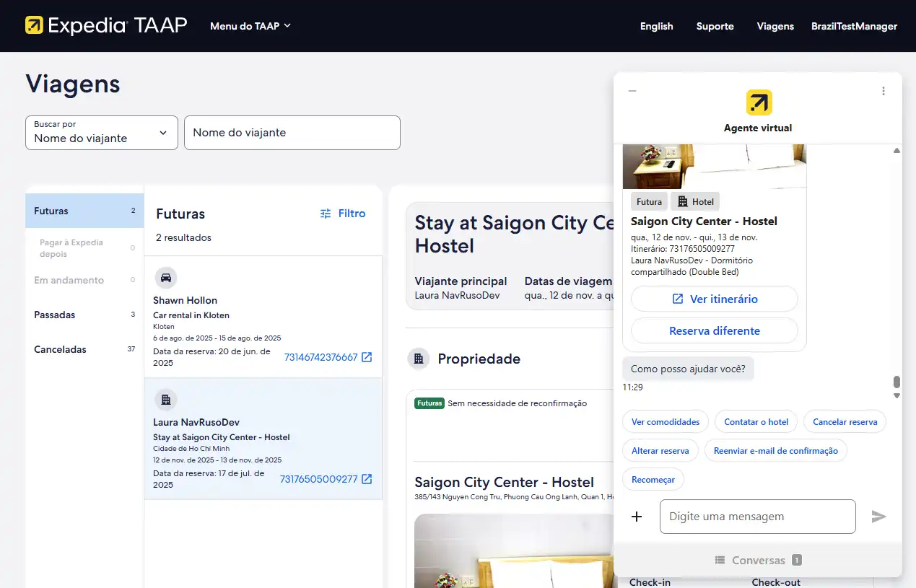Select the Canceladas trips tab
Image resolution: width=916 pixels, height=588 pixels.
point(84,349)
